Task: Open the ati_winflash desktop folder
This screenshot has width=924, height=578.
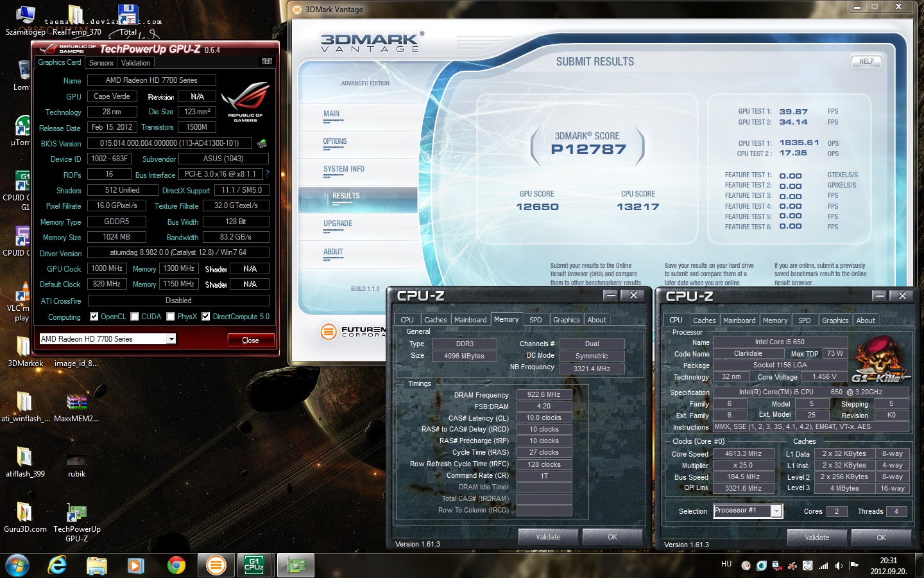Action: tap(25, 406)
